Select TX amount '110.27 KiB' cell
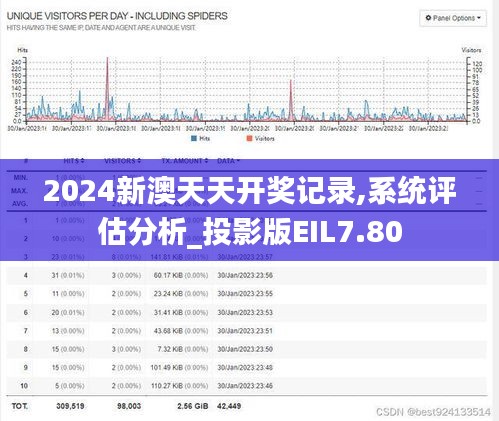This screenshot has height=421, width=499. click(x=179, y=386)
